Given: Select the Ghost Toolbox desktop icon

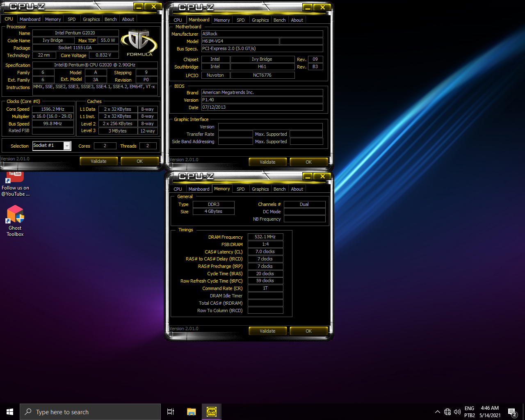Looking at the screenshot, I should click(15, 221).
